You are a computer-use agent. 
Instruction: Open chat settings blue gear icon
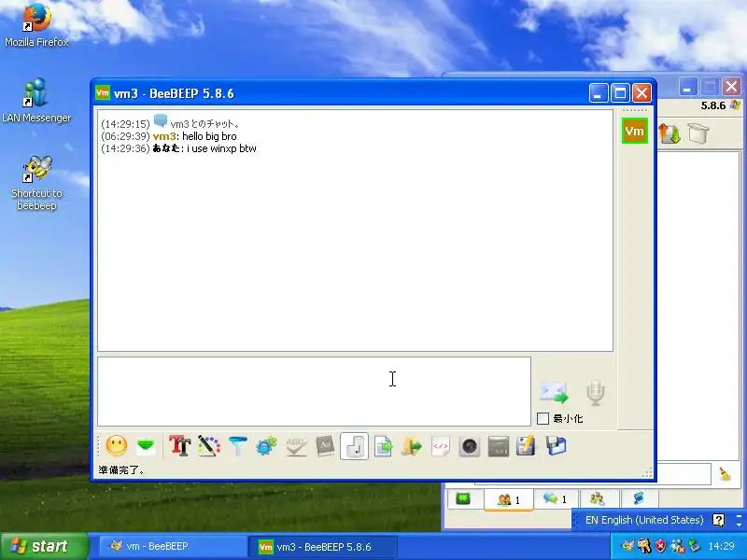[x=266, y=446]
